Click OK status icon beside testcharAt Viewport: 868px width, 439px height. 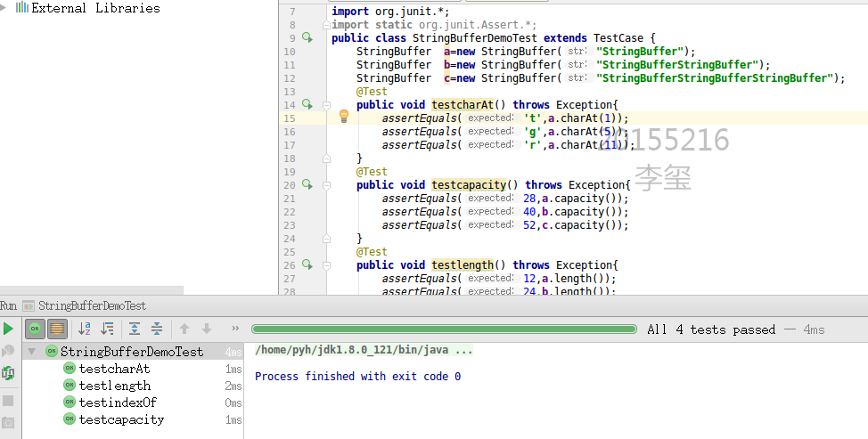(70, 369)
